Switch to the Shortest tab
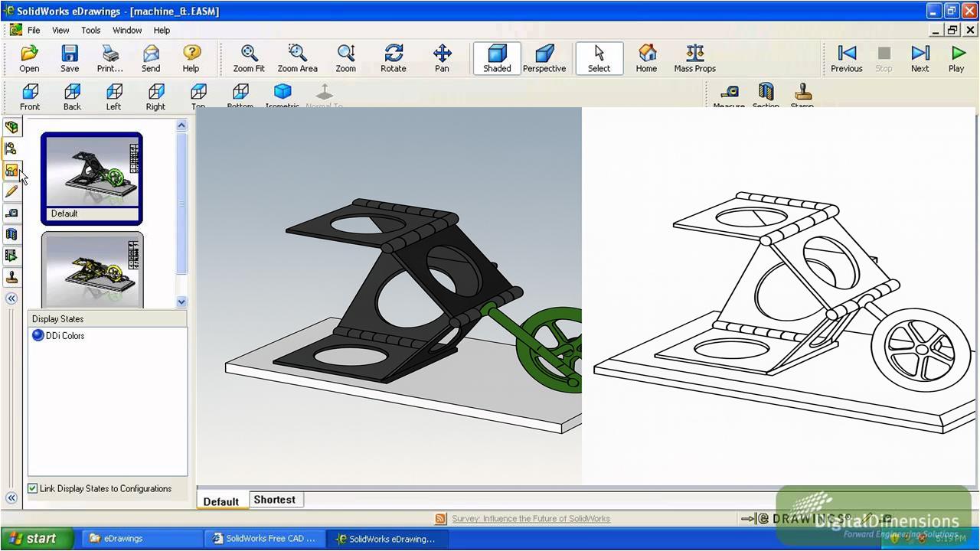980x551 pixels. [x=274, y=499]
